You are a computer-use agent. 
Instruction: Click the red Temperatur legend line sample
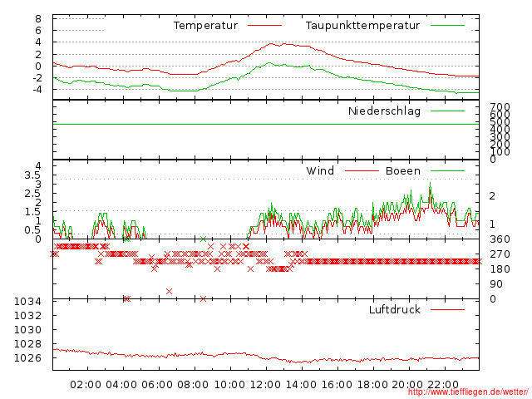click(x=264, y=26)
